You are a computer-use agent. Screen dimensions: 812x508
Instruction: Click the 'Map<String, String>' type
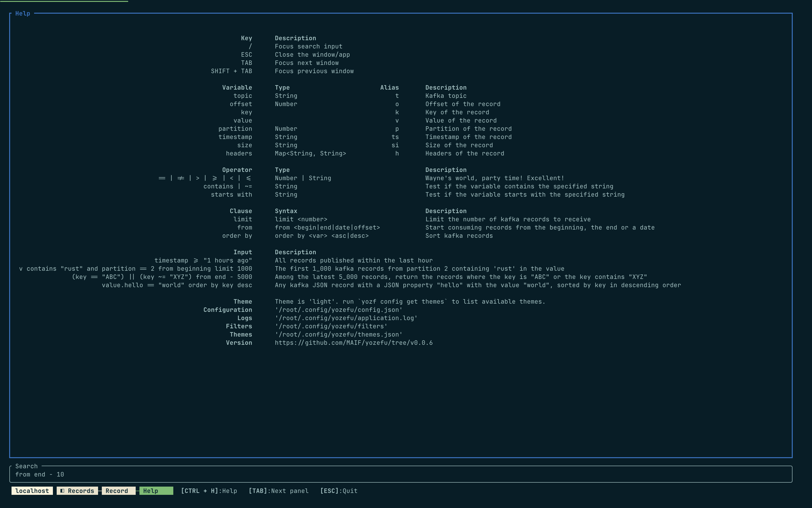(x=310, y=153)
